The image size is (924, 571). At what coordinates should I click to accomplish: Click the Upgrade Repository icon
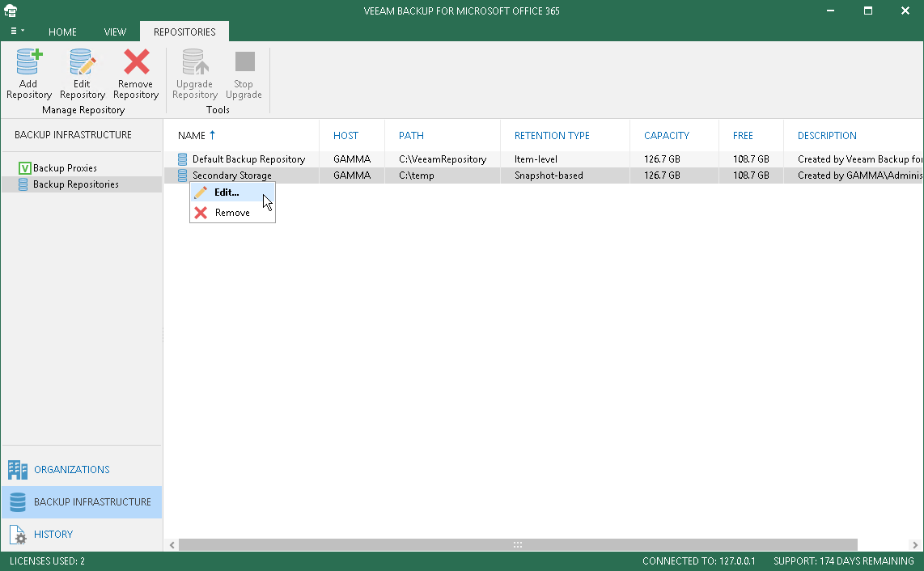195,62
